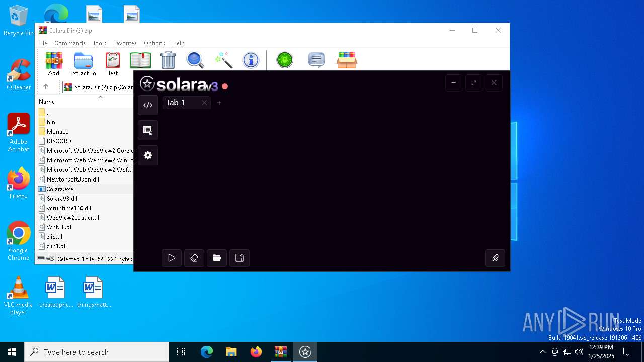The width and height of the screenshot is (644, 362).
Task: Close Tab 1 in Solara
Action: pos(204,103)
